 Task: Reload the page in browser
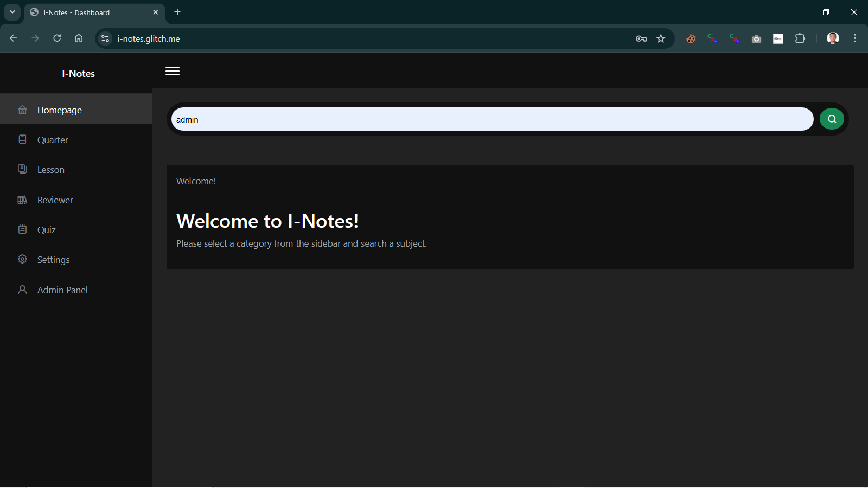pyautogui.click(x=57, y=38)
